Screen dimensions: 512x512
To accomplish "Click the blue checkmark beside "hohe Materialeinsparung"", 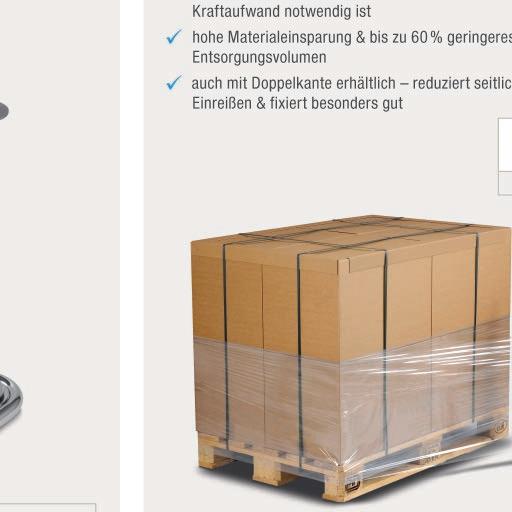I will (x=174, y=37).
